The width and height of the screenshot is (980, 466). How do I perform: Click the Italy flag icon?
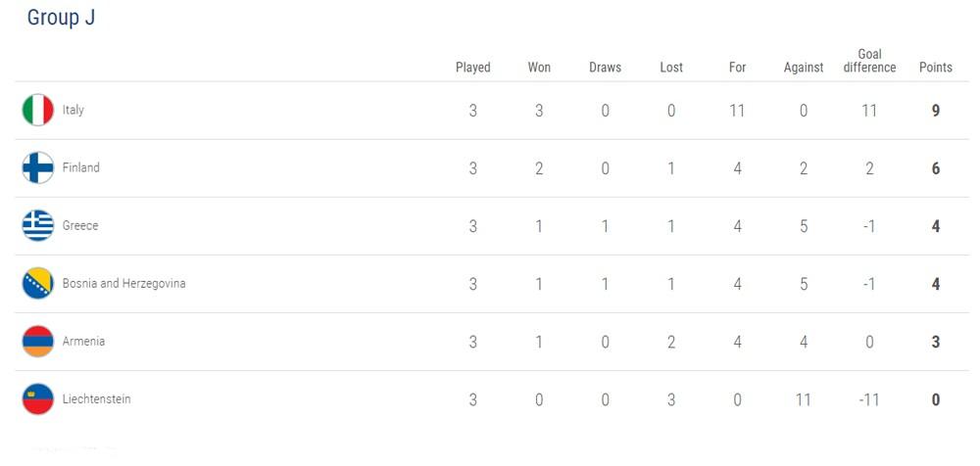[x=38, y=110]
